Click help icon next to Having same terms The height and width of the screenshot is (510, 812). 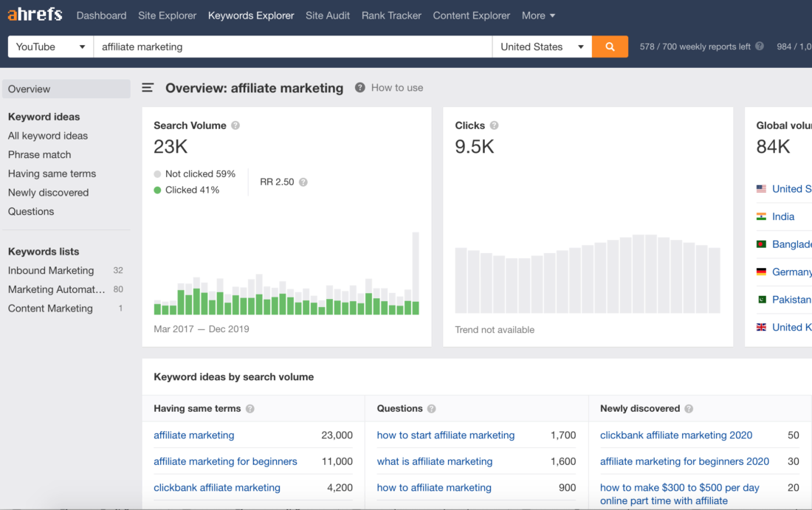250,409
